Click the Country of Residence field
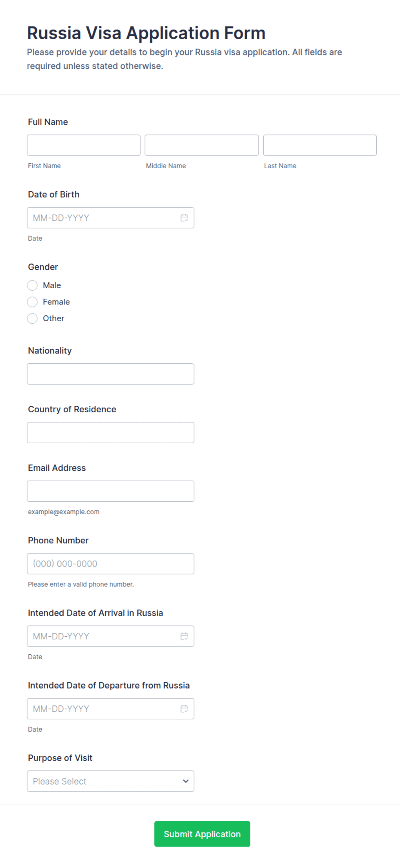 pyautogui.click(x=111, y=432)
